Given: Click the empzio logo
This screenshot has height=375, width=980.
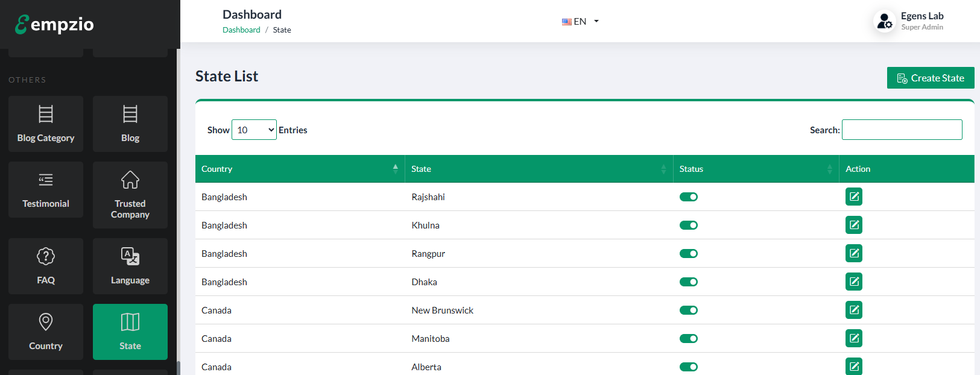Looking at the screenshot, I should 54,24.
